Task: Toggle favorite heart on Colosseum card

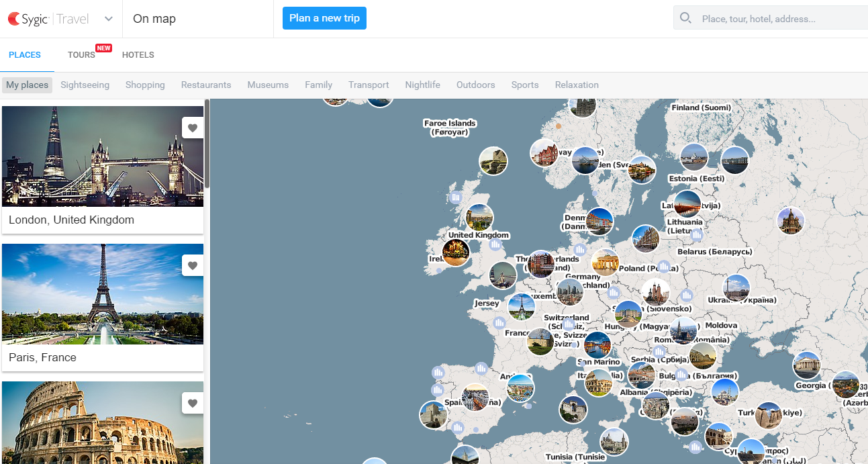Action: click(x=193, y=404)
